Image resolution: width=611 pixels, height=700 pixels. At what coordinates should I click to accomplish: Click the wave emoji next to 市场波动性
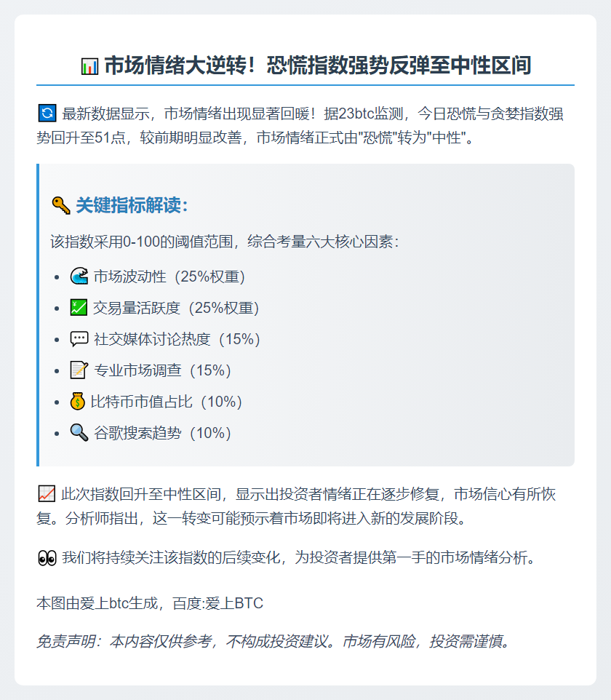(79, 277)
